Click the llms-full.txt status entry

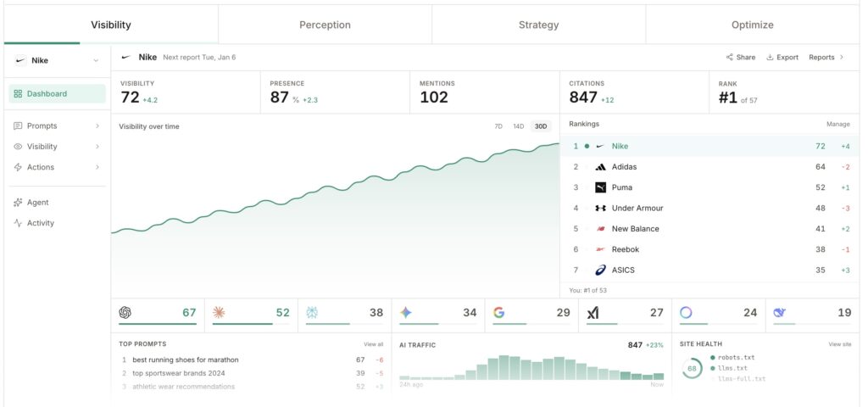coord(738,379)
